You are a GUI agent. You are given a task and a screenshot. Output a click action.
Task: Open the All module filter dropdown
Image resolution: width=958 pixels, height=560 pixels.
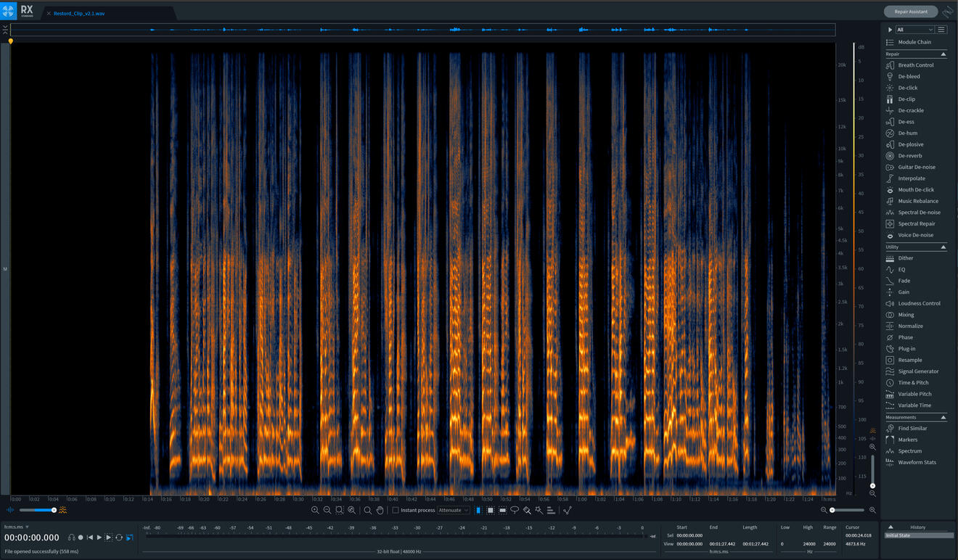click(x=914, y=30)
